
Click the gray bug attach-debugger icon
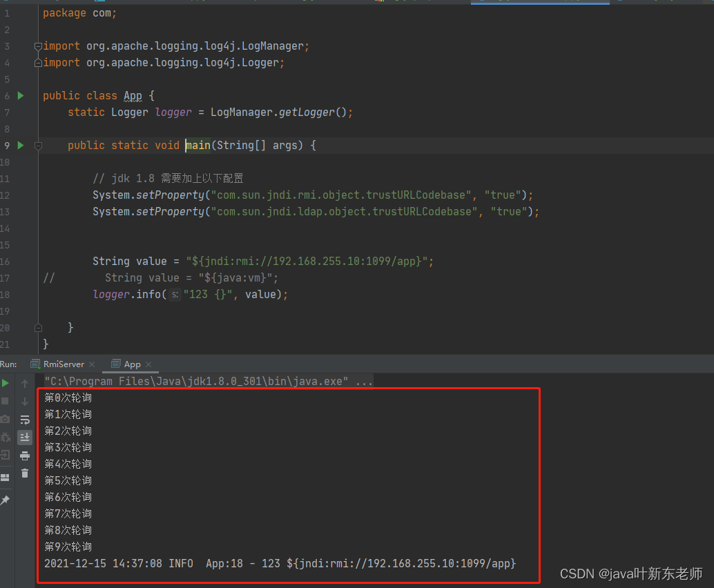(5, 437)
